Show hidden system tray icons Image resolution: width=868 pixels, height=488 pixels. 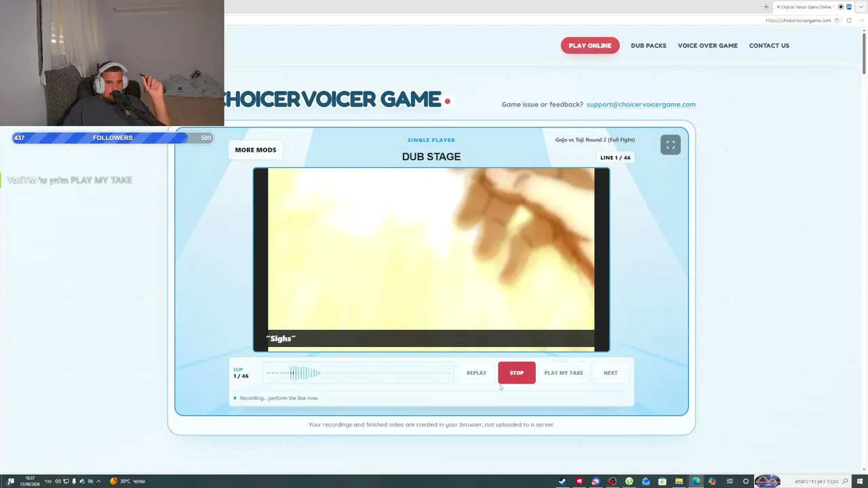click(99, 481)
